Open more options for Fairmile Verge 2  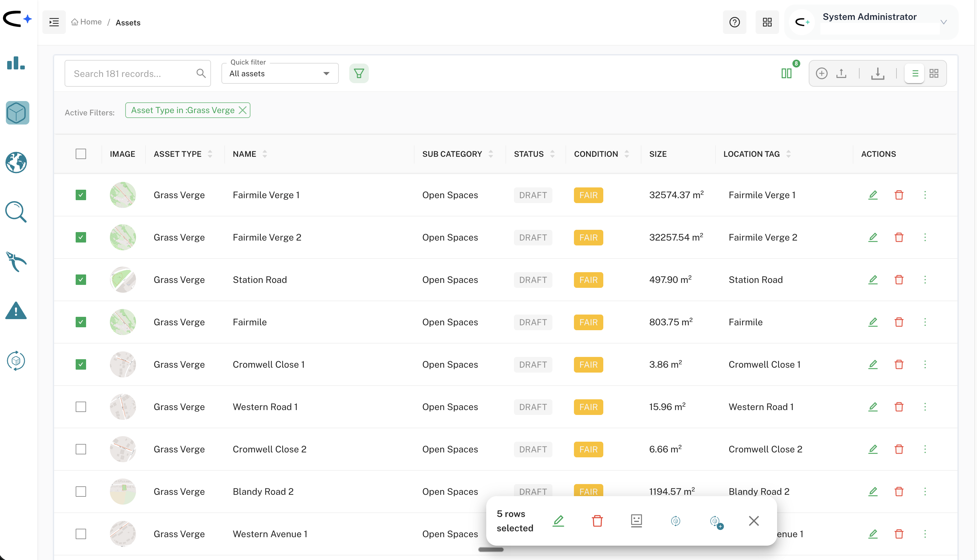pyautogui.click(x=925, y=237)
